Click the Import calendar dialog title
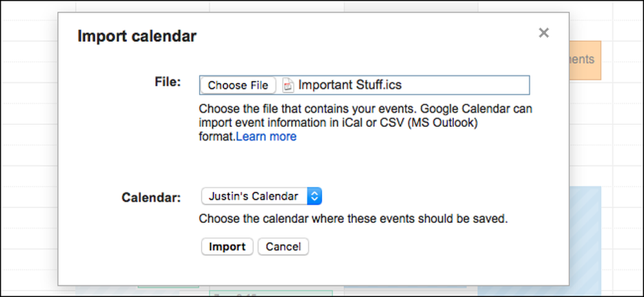The image size is (644, 297). pyautogui.click(x=137, y=36)
